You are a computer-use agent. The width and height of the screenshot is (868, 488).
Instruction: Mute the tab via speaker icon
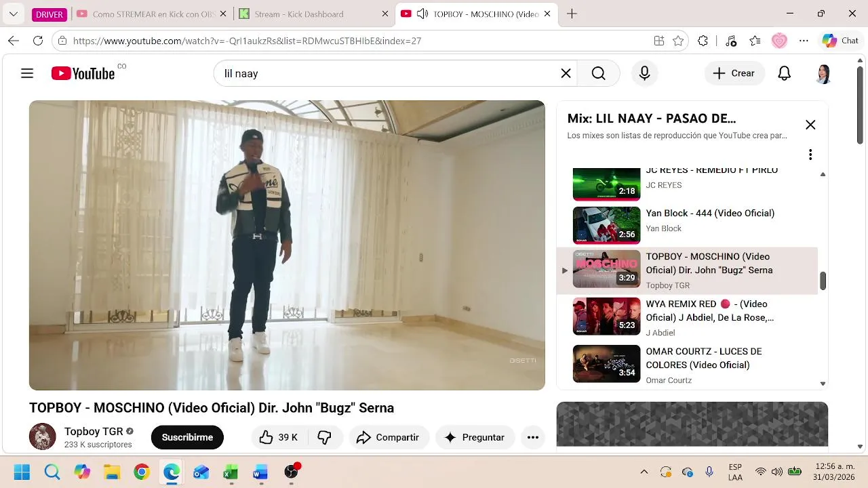[422, 14]
